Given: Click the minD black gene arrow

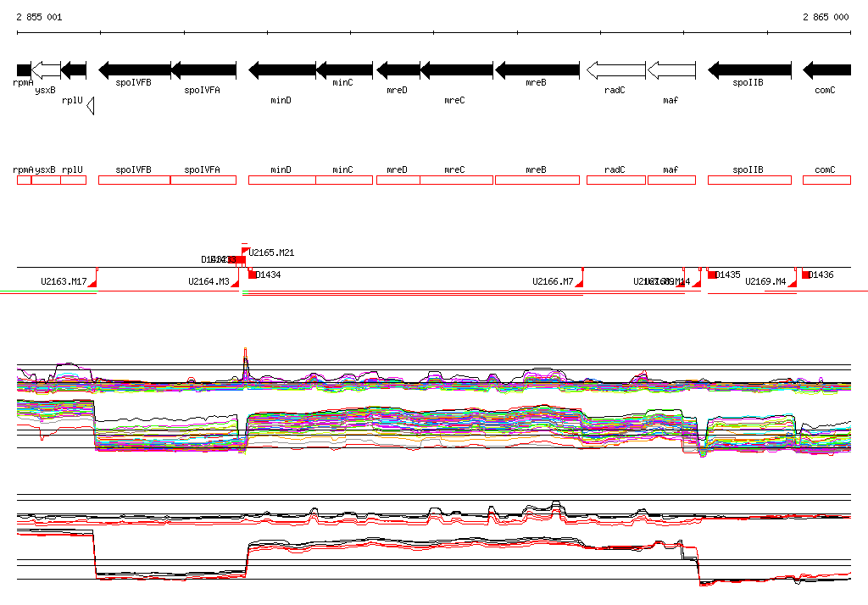Looking at the screenshot, I should click(282, 70).
